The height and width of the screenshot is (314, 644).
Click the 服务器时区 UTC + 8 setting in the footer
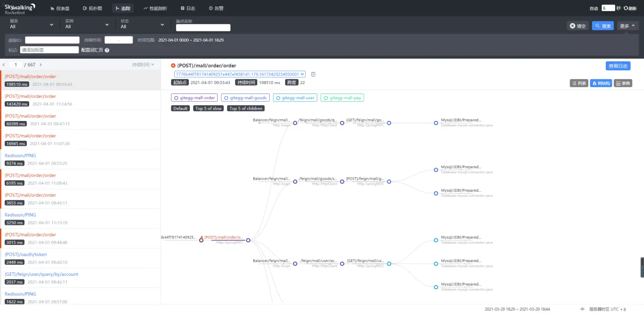point(608,309)
